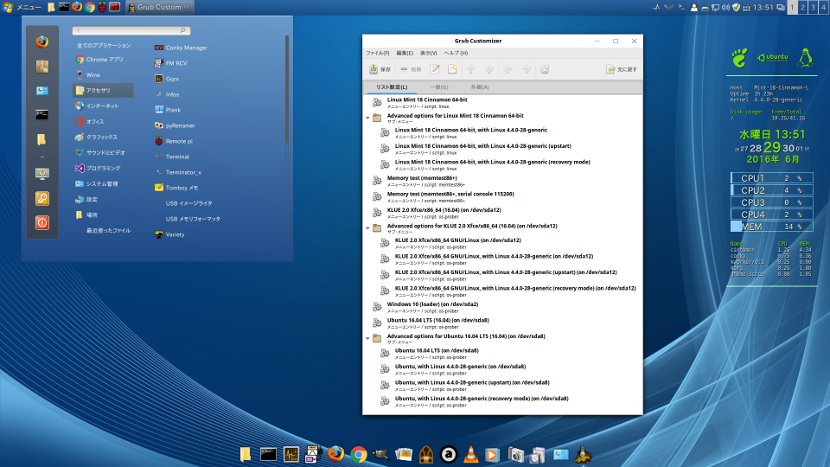Open the アクセサリ category
The width and height of the screenshot is (830, 467).
[103, 90]
